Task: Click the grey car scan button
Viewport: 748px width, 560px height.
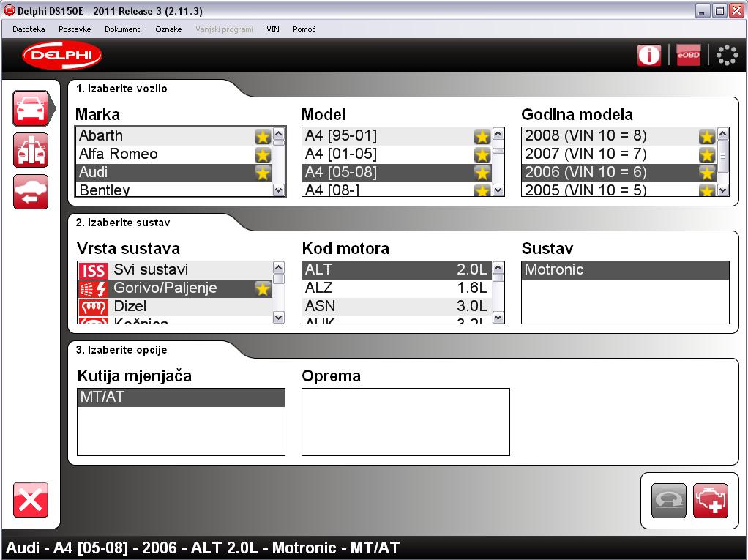Action: (x=669, y=501)
